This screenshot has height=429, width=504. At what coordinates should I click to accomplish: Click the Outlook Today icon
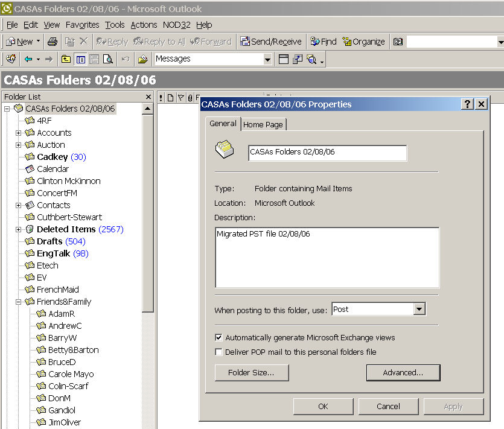[x=11, y=59]
